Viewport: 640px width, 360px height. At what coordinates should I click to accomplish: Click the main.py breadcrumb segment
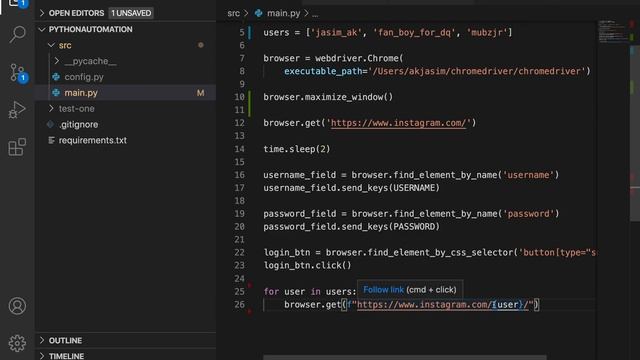pos(284,13)
